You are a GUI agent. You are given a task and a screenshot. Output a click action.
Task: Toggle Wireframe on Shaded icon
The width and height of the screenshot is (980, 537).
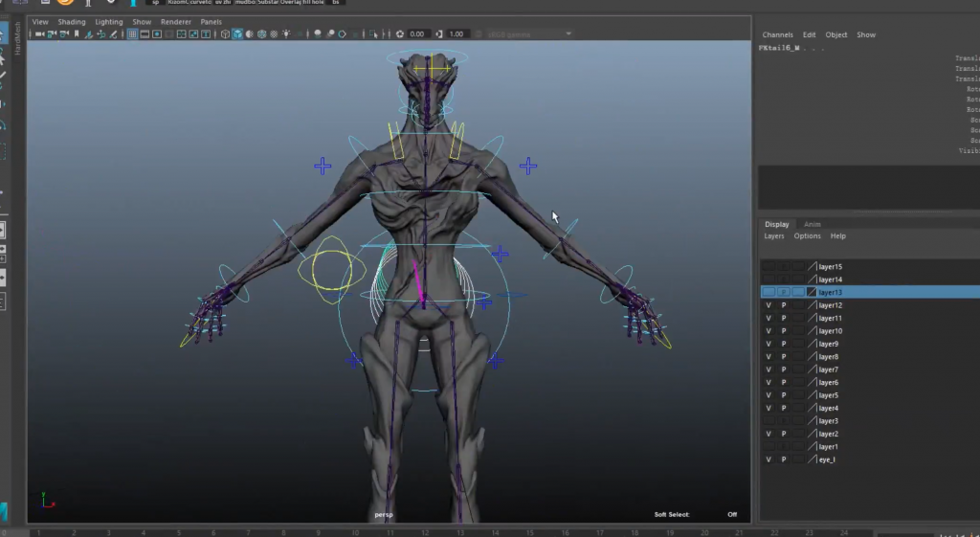tap(262, 34)
